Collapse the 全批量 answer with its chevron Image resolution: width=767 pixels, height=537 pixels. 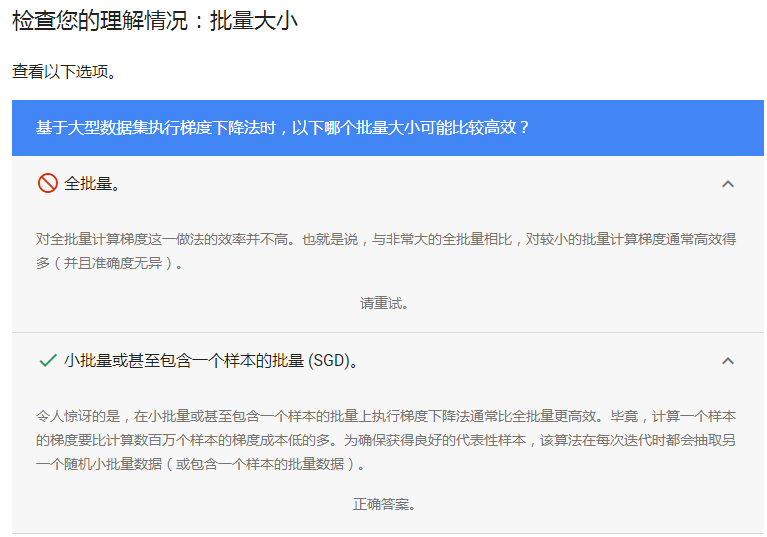click(x=728, y=184)
